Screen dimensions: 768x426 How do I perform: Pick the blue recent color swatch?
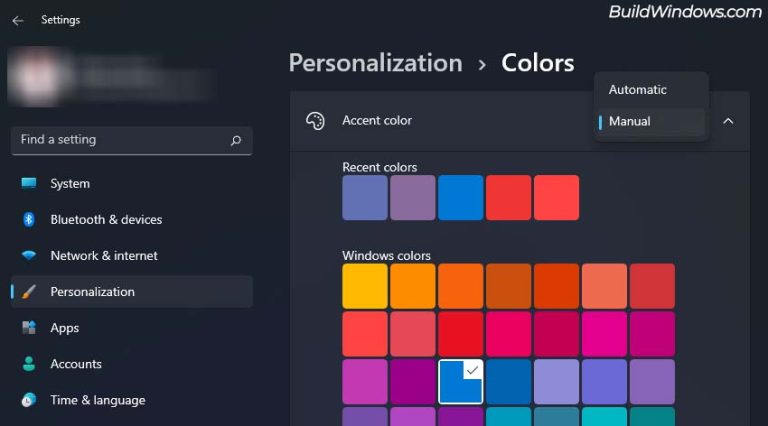pos(461,198)
